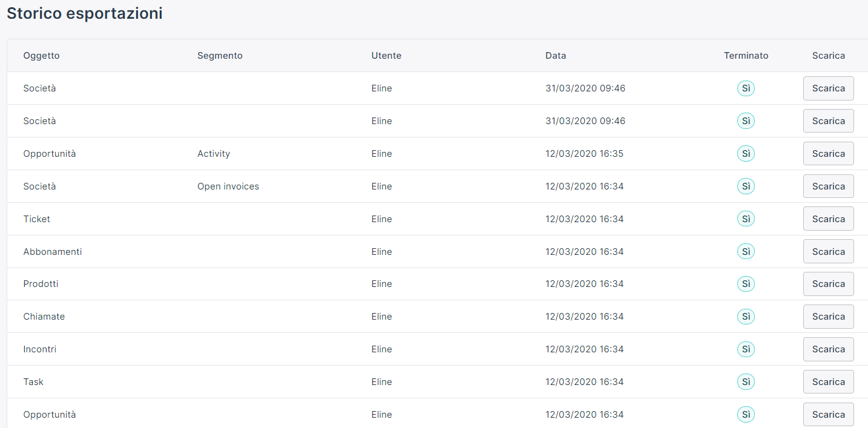Select the Abbonamenti object cell
Screen dimensions: 868x428
(x=53, y=251)
